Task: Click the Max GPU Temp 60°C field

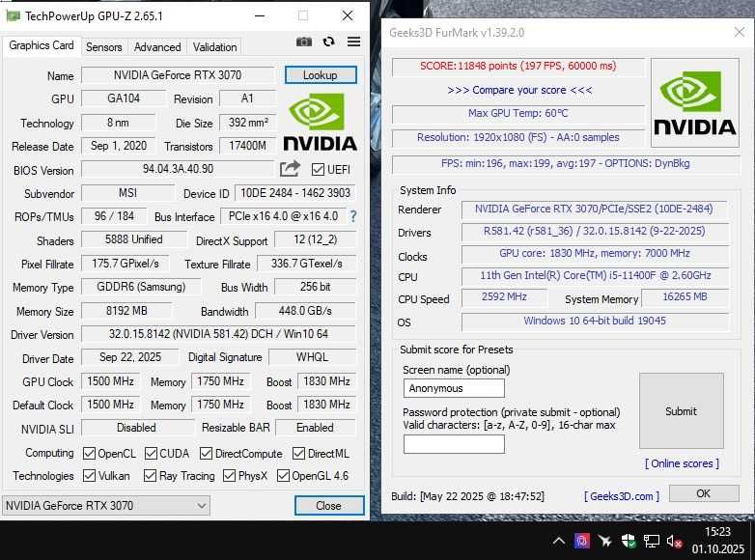Action: click(518, 114)
